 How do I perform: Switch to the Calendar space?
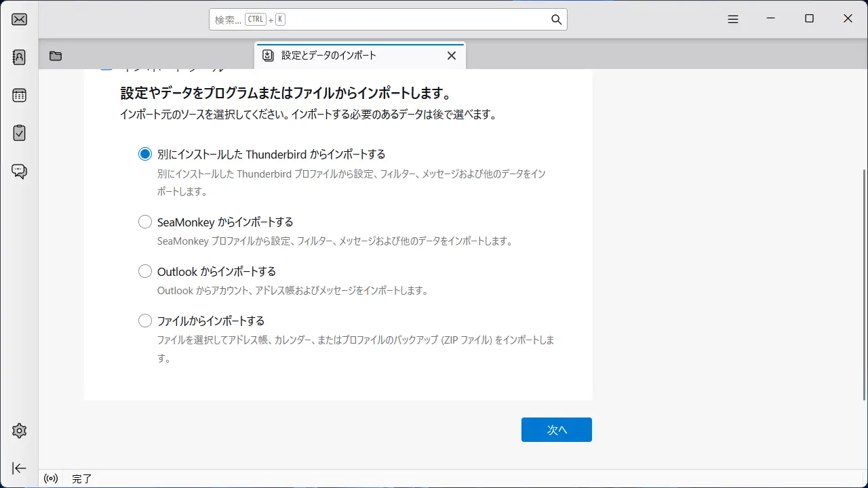pyautogui.click(x=19, y=95)
